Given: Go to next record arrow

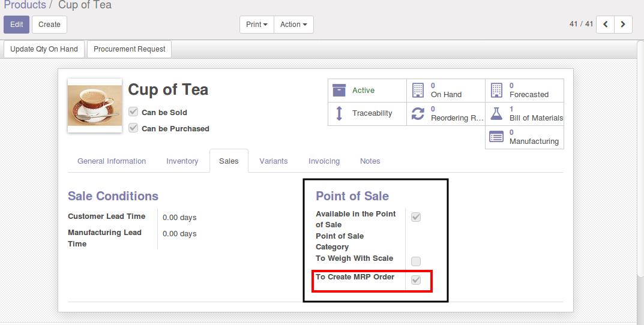Looking at the screenshot, I should 624,25.
